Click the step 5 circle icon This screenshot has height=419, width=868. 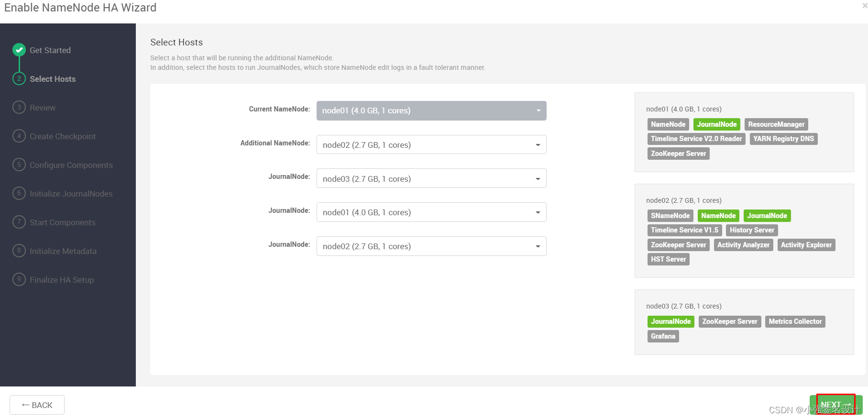click(19, 165)
